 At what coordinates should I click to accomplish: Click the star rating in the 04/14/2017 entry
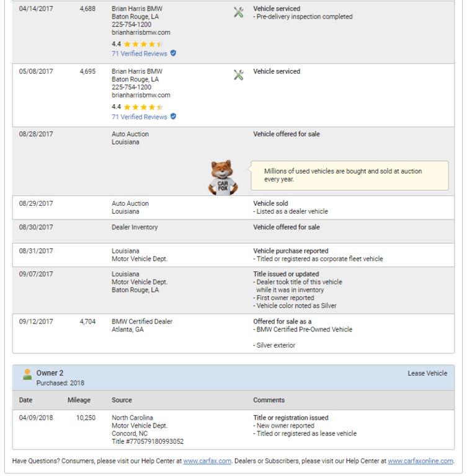[143, 44]
